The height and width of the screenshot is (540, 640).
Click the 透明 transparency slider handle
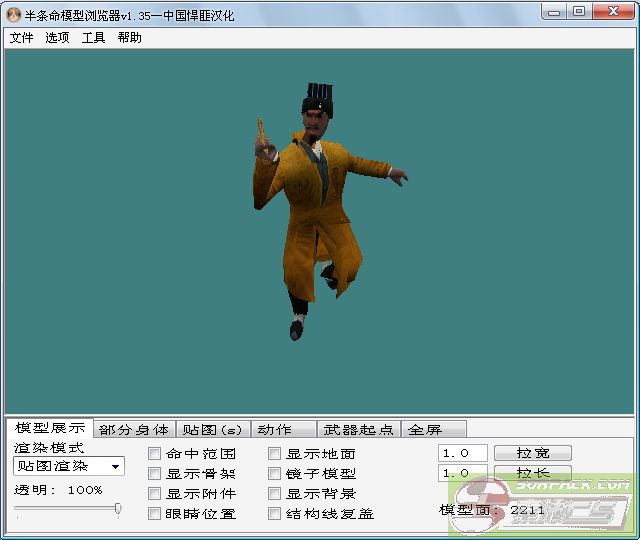pyautogui.click(x=118, y=509)
